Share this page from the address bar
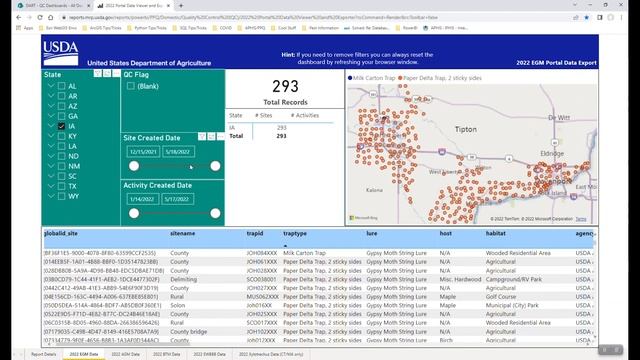This screenshot has width=640, height=360. [576, 18]
